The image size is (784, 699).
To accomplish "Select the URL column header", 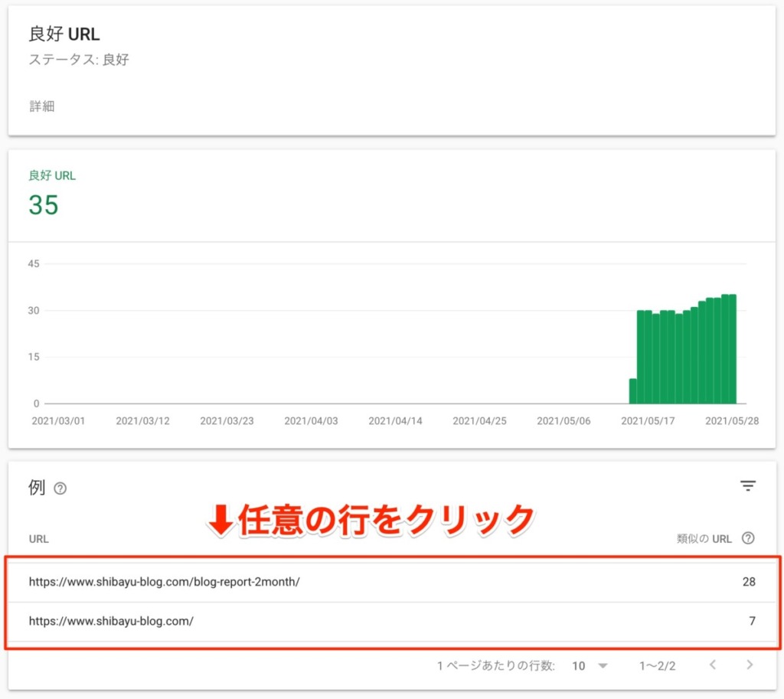I will point(38,539).
